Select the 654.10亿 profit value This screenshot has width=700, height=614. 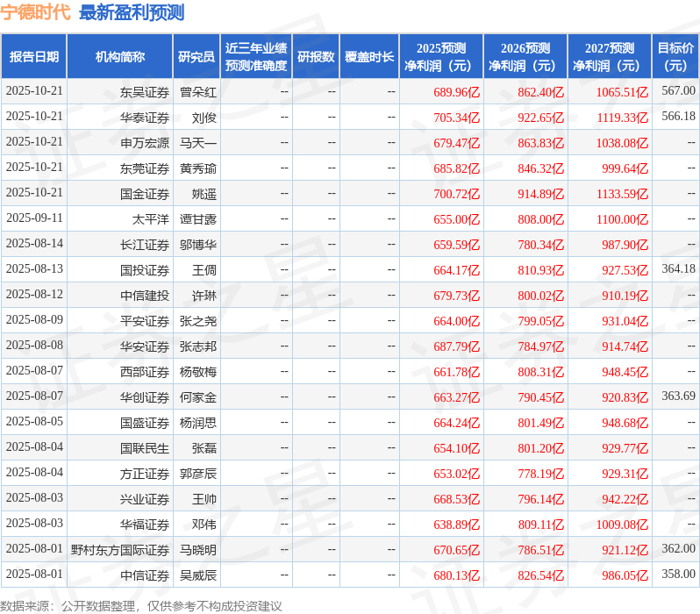[x=457, y=449]
